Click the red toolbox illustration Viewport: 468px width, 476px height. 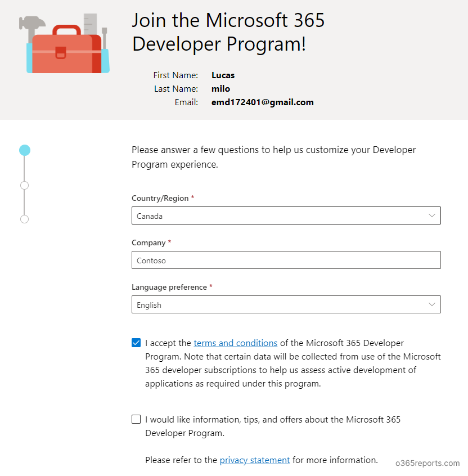point(67,50)
